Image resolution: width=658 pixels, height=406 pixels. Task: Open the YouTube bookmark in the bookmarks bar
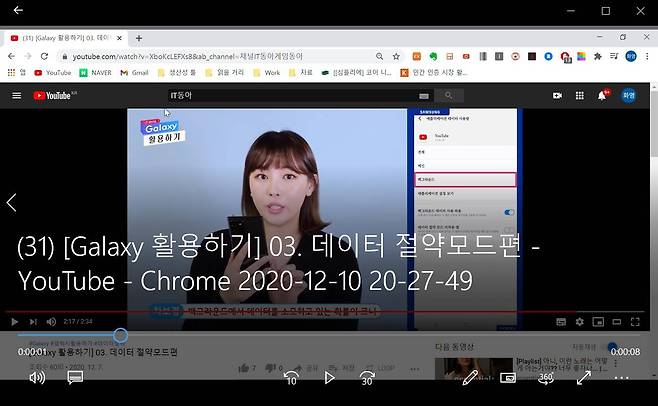coord(53,73)
